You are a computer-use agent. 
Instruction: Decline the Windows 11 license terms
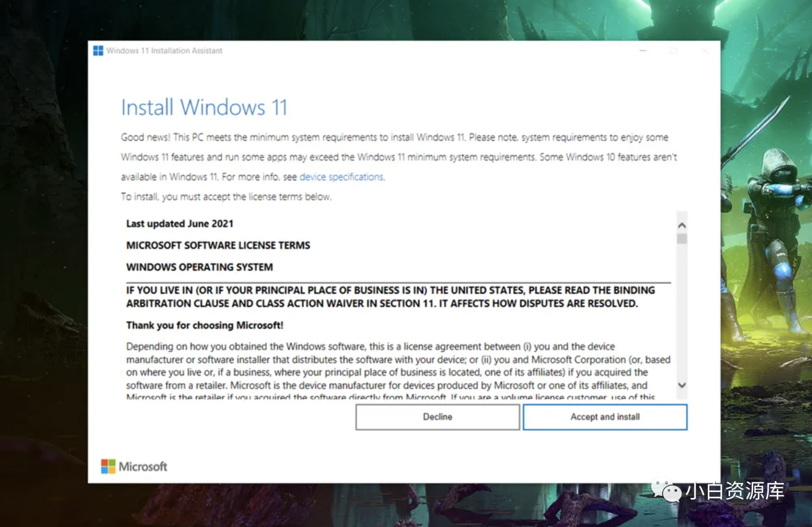[438, 417]
